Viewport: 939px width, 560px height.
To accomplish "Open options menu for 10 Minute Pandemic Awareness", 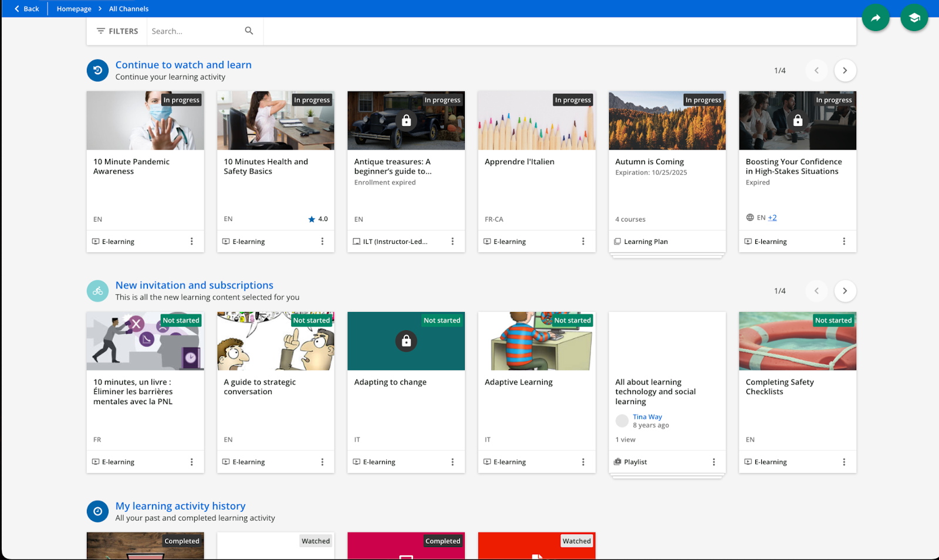I will [x=192, y=242].
